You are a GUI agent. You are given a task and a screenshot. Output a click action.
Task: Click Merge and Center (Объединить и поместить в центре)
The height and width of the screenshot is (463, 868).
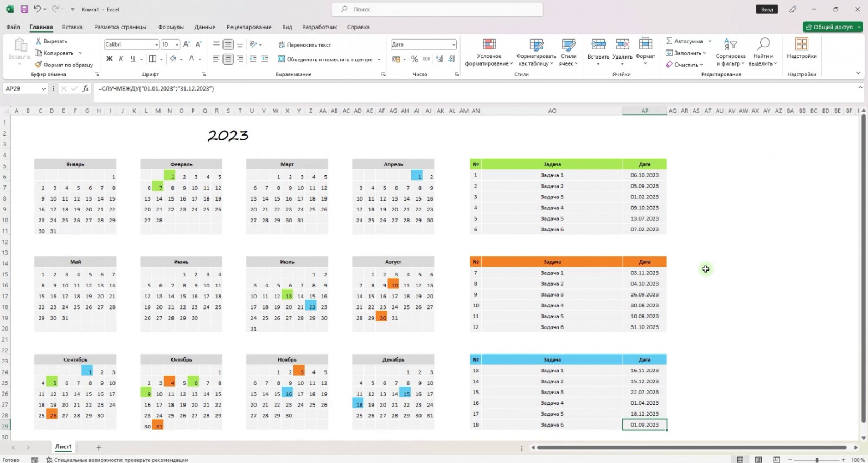[x=325, y=59]
